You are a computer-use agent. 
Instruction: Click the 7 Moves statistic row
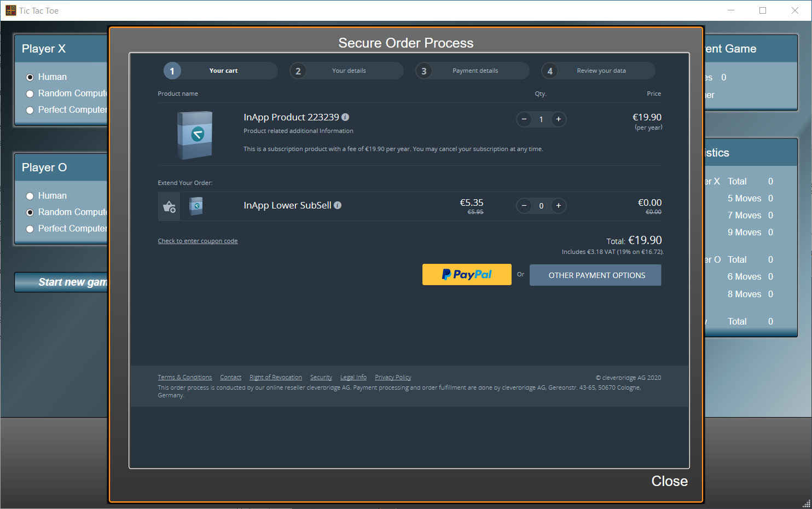pos(750,216)
